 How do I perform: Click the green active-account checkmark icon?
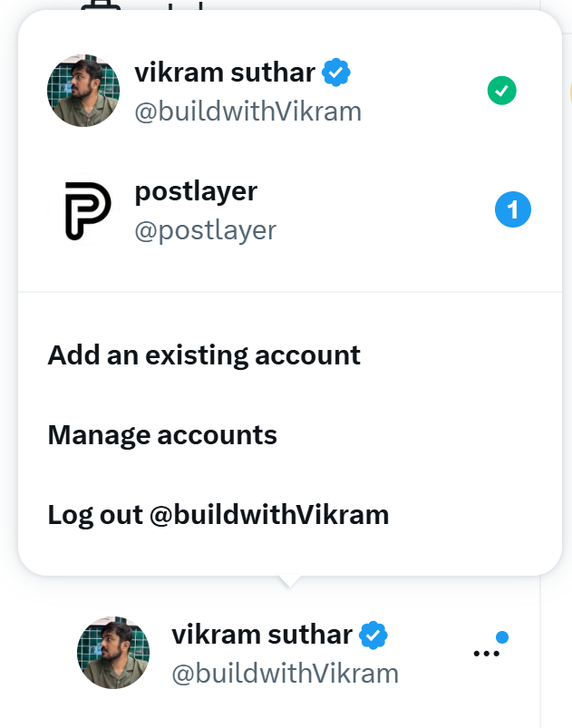501,91
